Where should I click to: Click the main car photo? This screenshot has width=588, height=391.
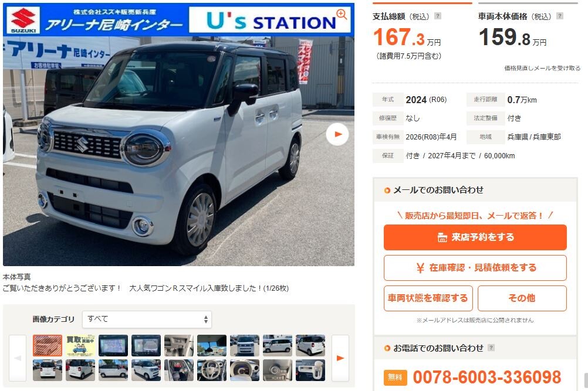178,151
